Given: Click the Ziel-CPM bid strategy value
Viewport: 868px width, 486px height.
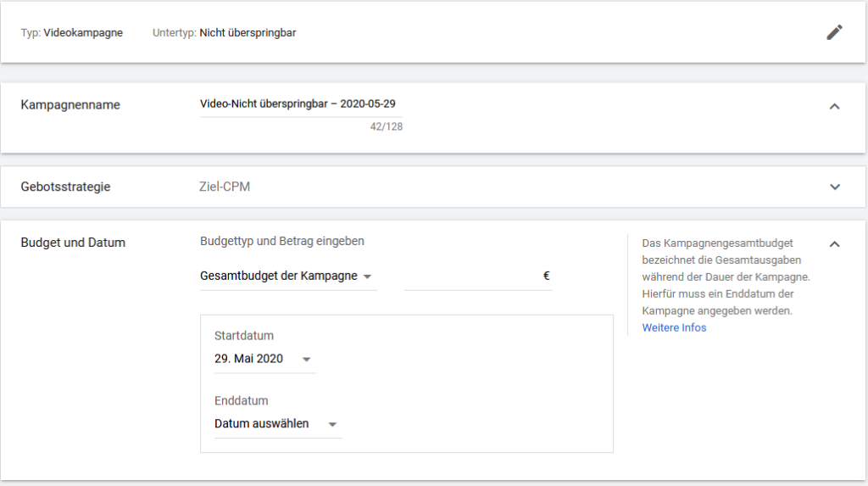Looking at the screenshot, I should pyautogui.click(x=225, y=187).
